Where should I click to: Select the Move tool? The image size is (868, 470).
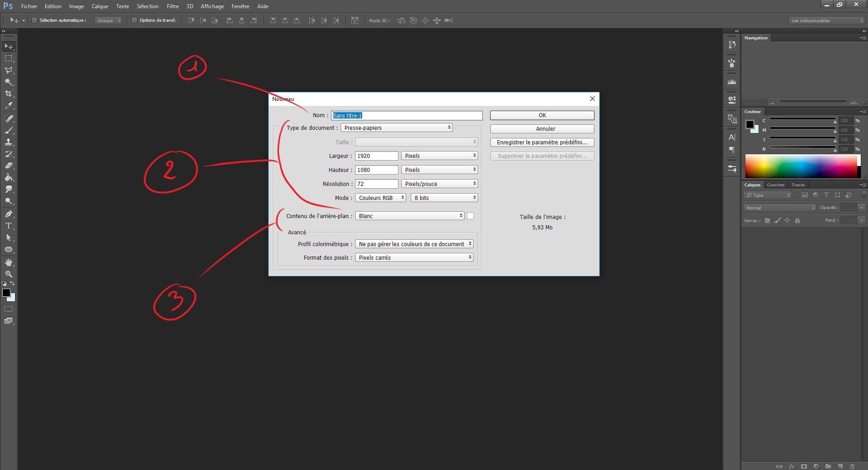pos(9,46)
